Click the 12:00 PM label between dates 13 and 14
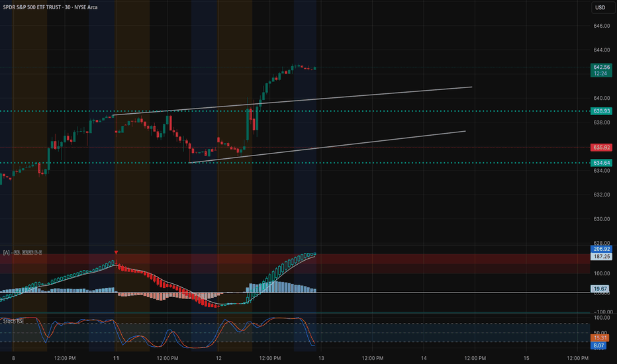The width and height of the screenshot is (617, 364). coord(373,358)
